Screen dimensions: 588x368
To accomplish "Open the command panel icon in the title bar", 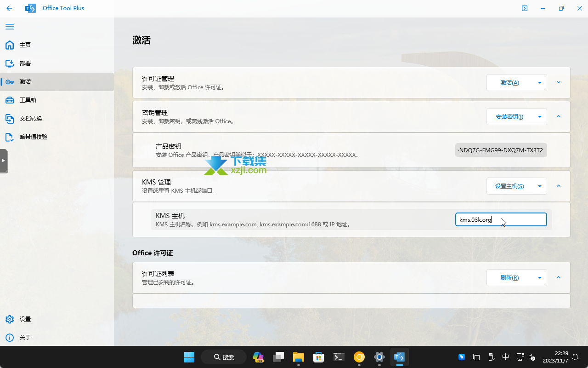I will (x=525, y=8).
